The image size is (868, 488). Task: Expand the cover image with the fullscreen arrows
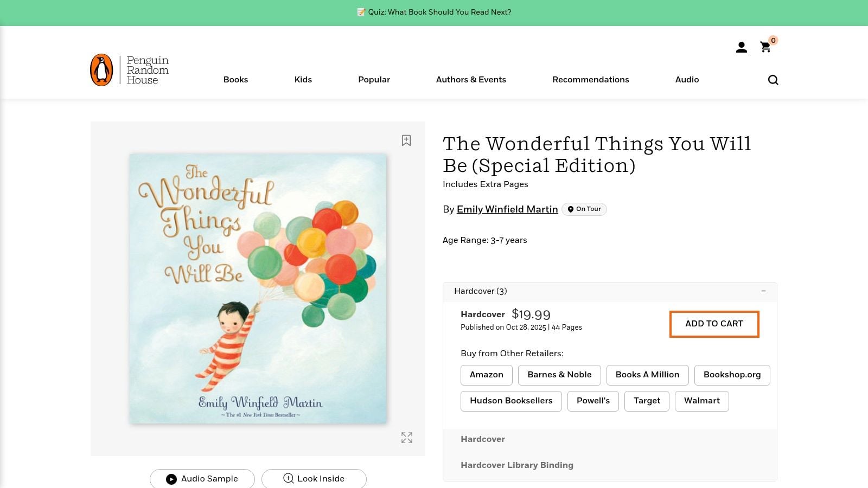(406, 438)
